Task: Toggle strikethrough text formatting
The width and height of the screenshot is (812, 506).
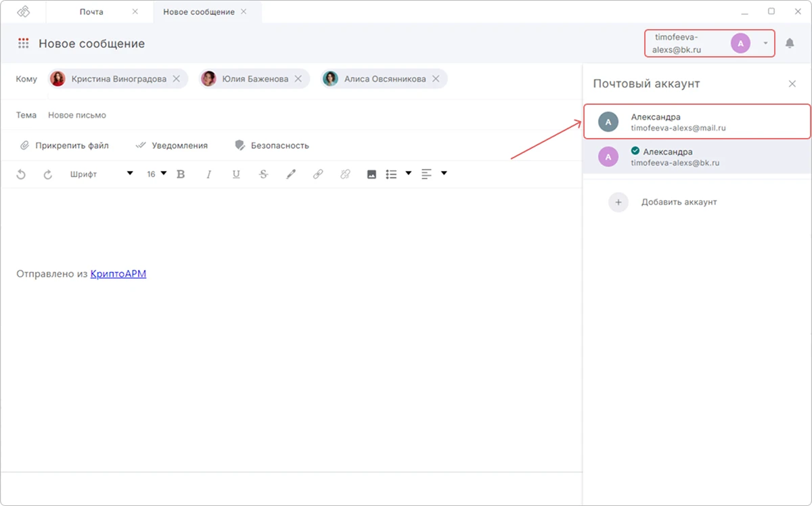Action: [263, 175]
